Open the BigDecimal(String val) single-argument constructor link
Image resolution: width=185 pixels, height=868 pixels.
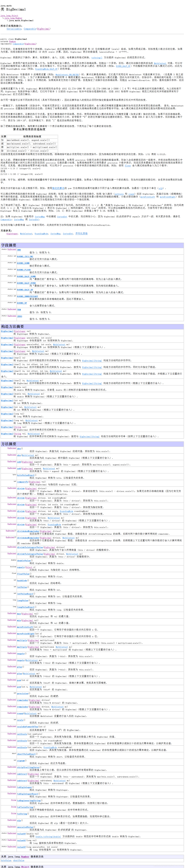(7, 427)
